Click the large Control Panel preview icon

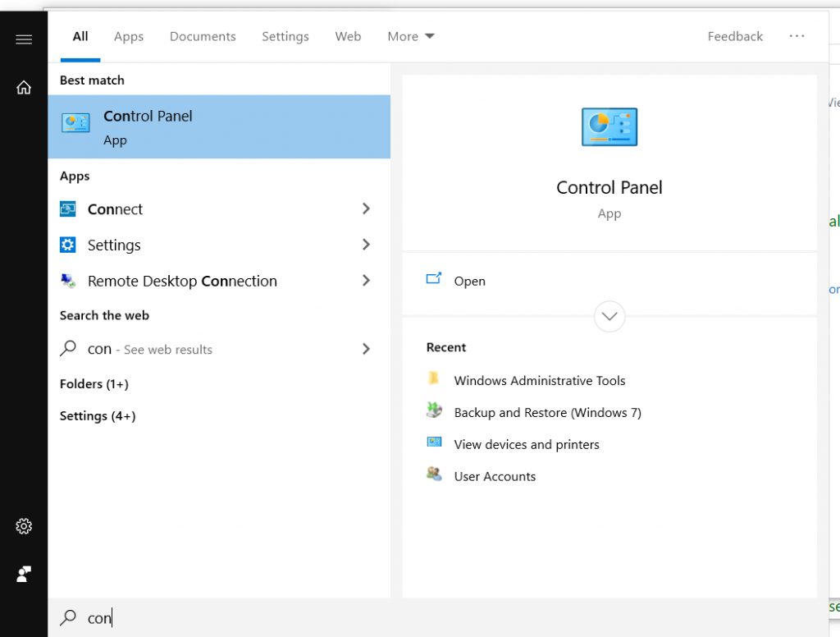coord(609,126)
